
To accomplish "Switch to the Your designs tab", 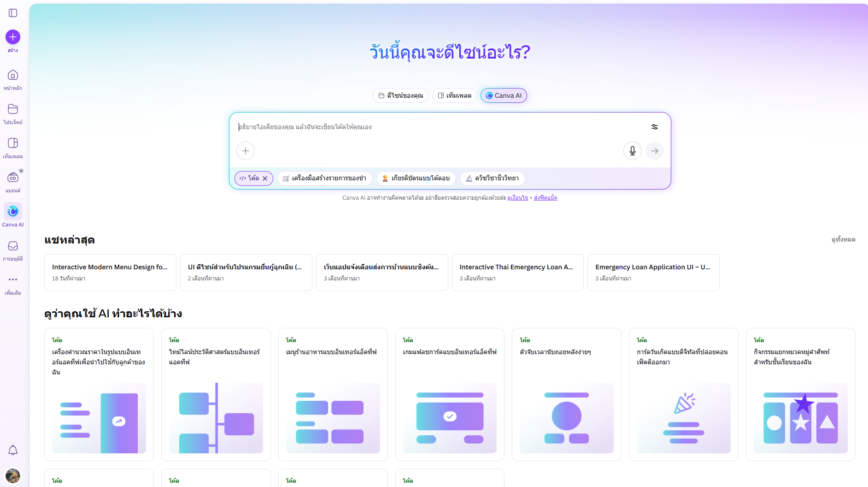I will [400, 95].
